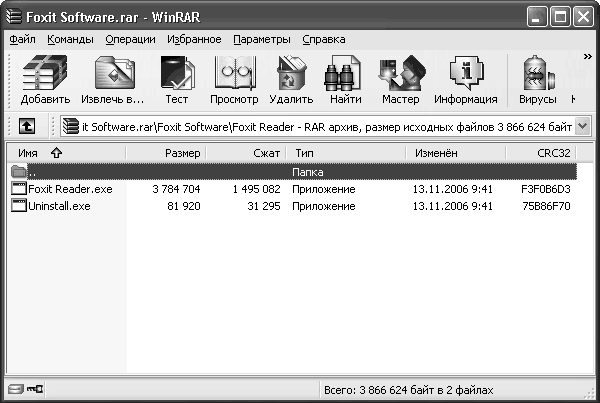Click the archive icon in address bar
The width and height of the screenshot is (600, 403).
(70, 126)
